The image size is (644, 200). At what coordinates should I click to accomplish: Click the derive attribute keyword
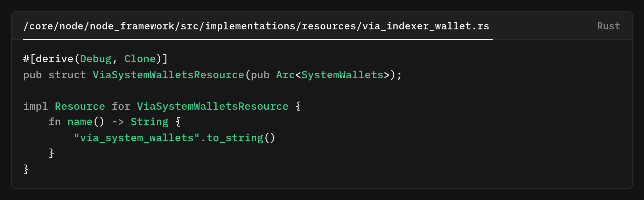pos(55,59)
